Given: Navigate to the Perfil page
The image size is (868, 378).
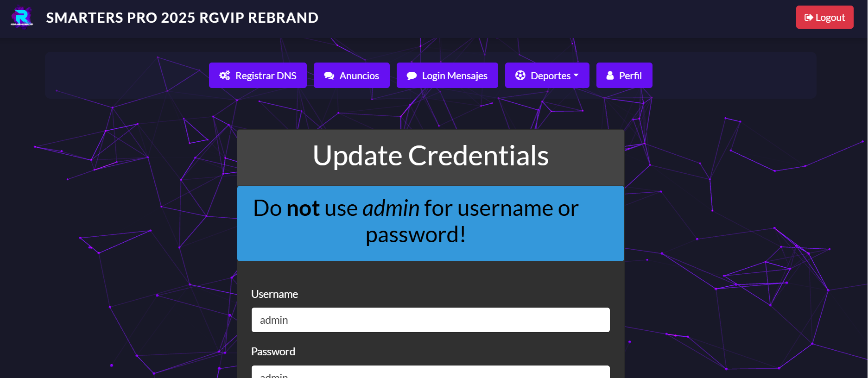Looking at the screenshot, I should point(630,76).
